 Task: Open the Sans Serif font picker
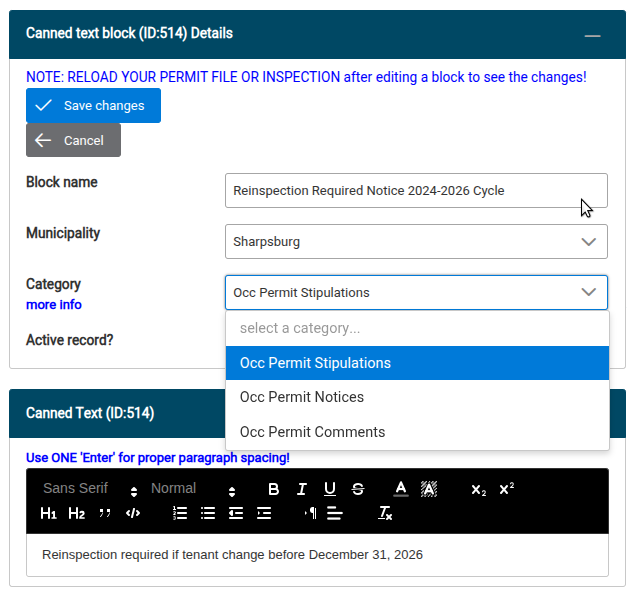pyautogui.click(x=90, y=489)
